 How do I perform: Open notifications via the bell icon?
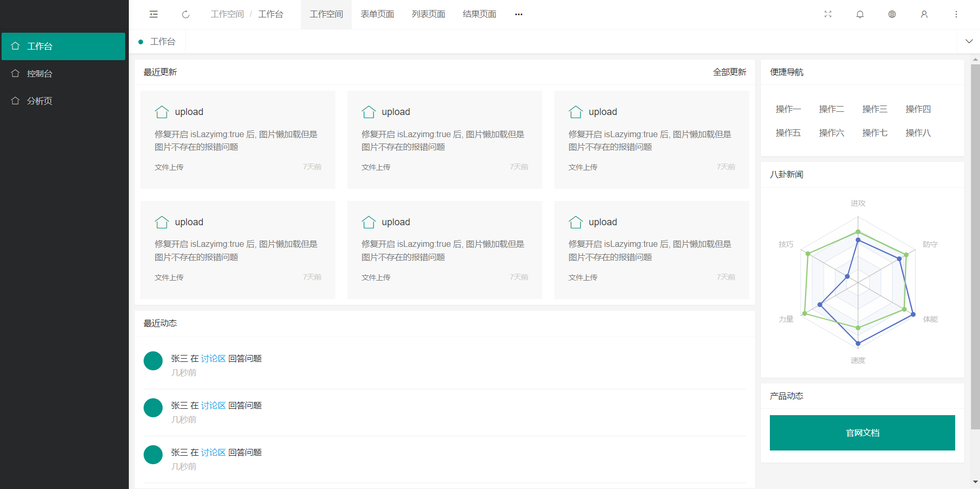(x=860, y=14)
